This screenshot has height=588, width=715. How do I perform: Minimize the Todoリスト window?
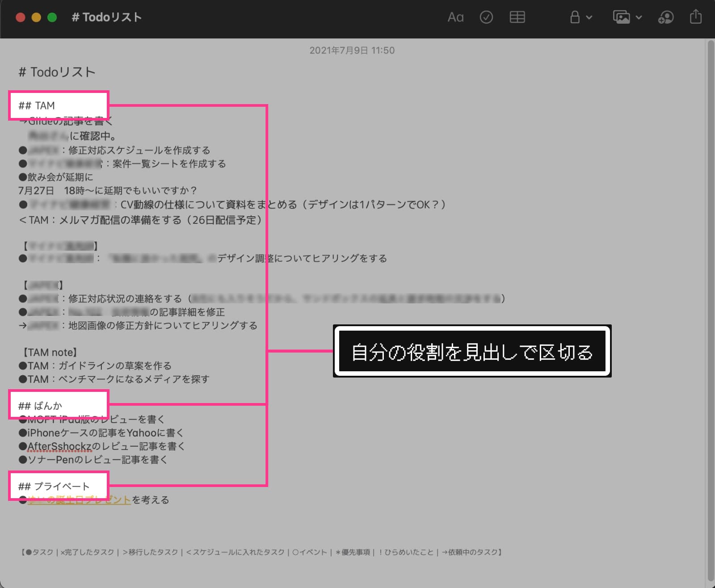pyautogui.click(x=36, y=17)
